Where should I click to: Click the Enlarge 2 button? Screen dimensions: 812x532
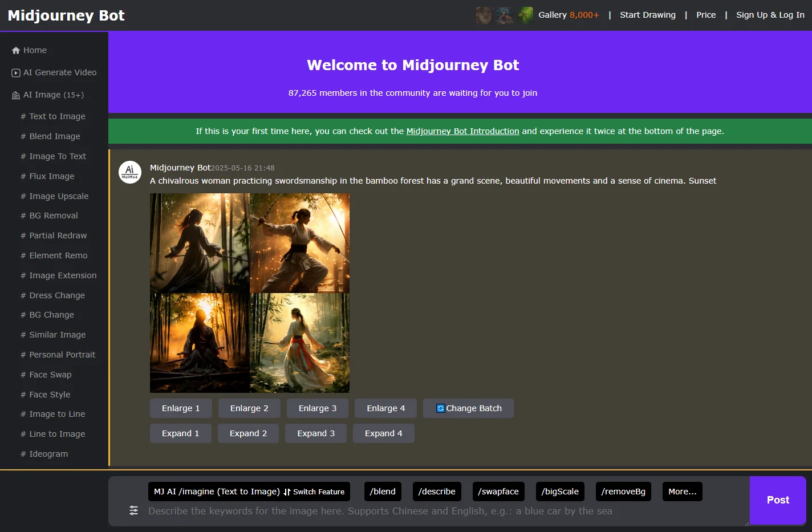[249, 408]
